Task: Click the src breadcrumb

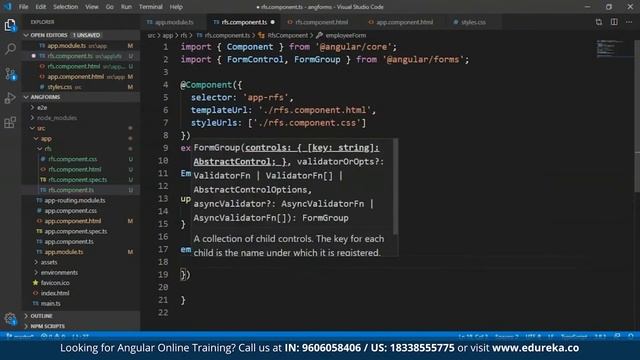Action: [151, 36]
